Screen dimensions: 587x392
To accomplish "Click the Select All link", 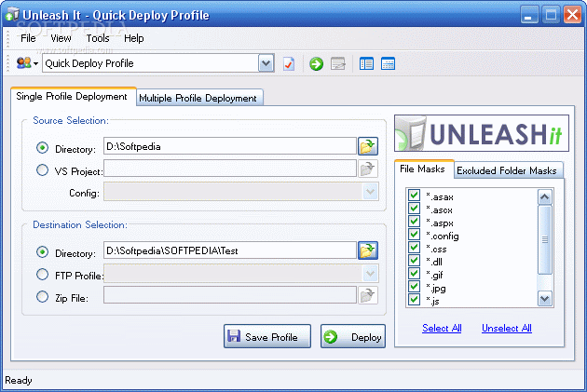I will [x=442, y=328].
